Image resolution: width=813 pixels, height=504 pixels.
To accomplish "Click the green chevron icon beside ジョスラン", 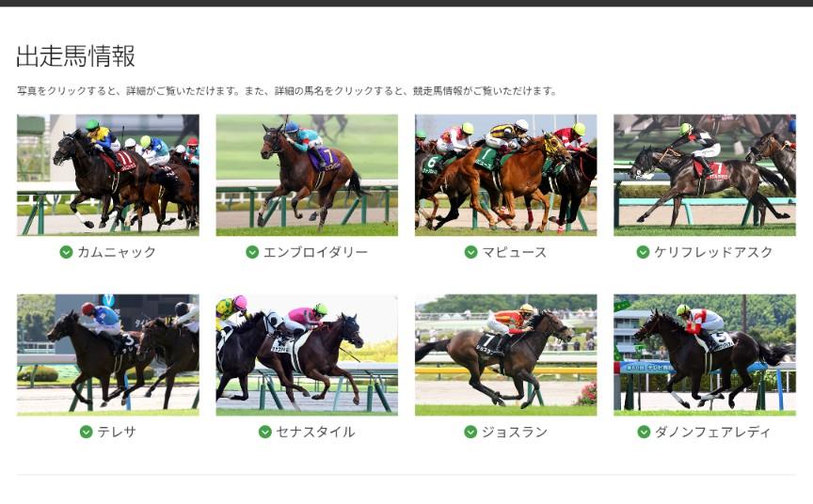I will tap(470, 432).
